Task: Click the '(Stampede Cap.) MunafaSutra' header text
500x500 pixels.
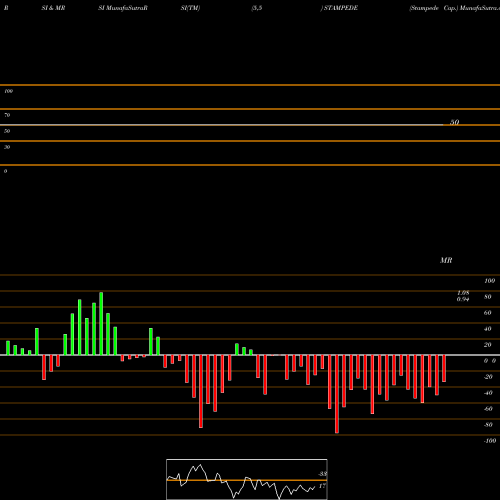Action: (454, 8)
